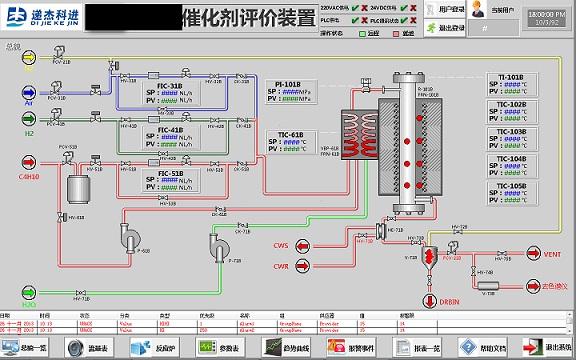Viewport: 576px width, 360px height.
Task: Toggle the local operation red indicator
Action: [x=396, y=33]
